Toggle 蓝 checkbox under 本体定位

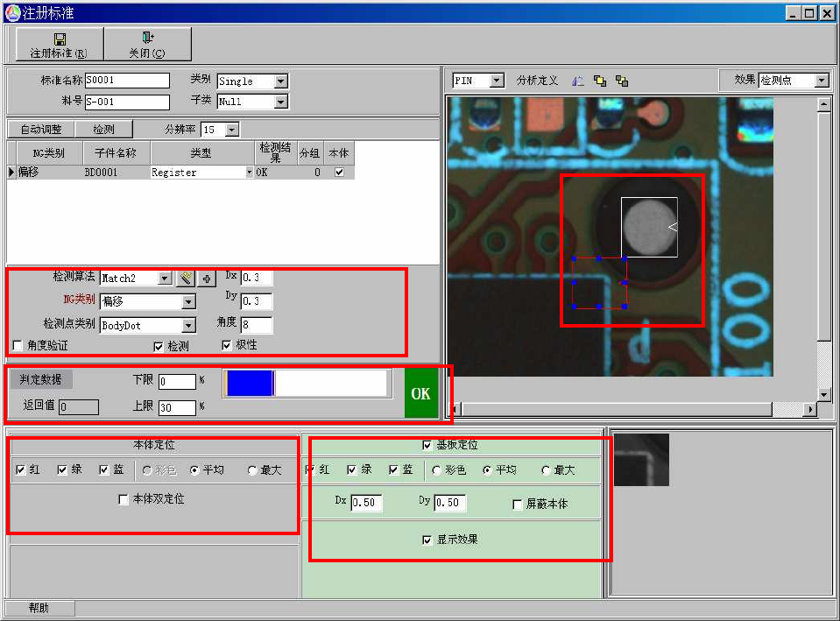tap(104, 469)
